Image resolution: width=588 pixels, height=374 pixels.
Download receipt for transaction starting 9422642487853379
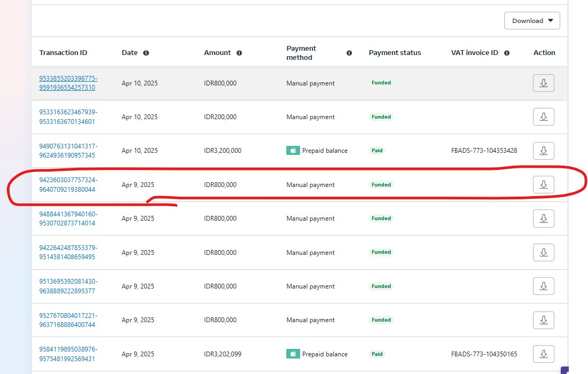coord(543,252)
